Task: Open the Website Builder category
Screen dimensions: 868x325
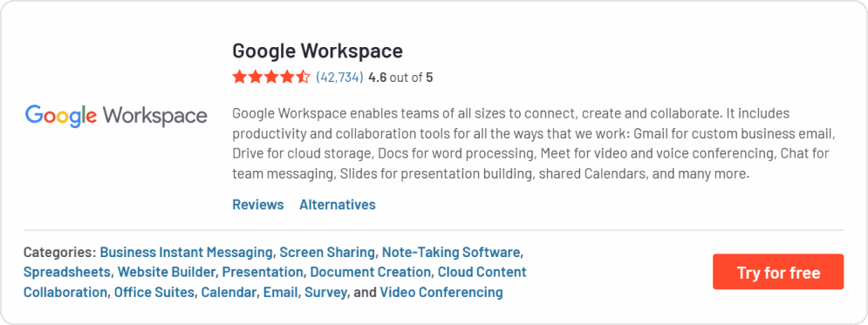Action: coord(167,272)
